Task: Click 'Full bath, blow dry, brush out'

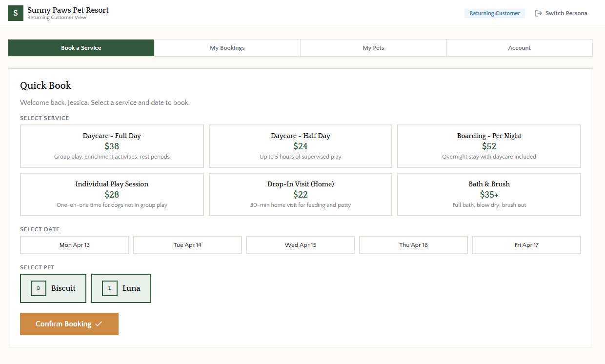Action: coord(489,205)
